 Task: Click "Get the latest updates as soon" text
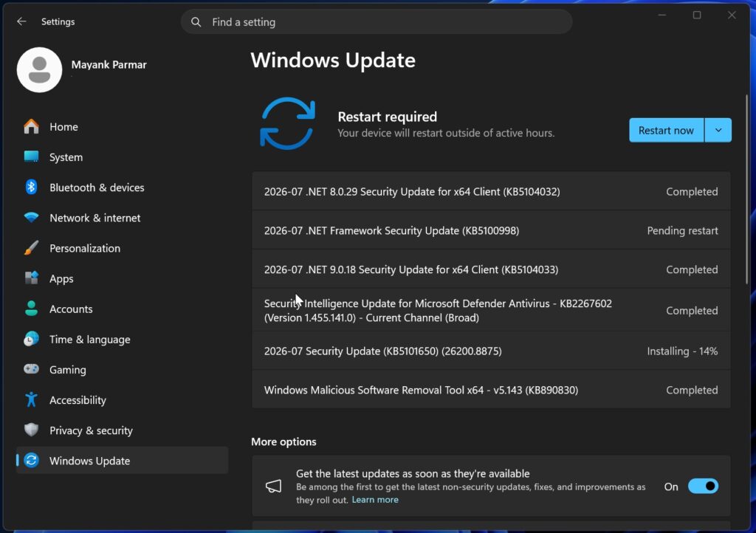click(413, 473)
